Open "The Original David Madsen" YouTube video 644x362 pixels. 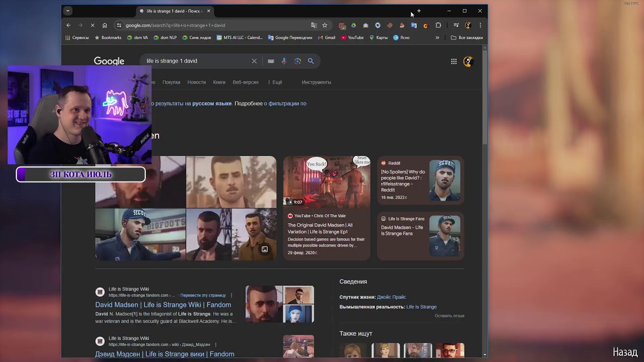327,208
